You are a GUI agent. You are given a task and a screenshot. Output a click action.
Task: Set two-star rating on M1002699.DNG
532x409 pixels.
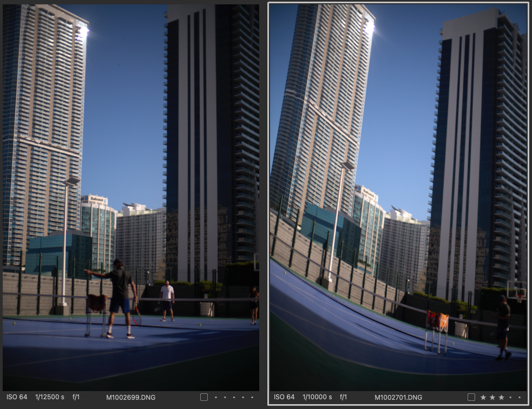[x=225, y=397]
